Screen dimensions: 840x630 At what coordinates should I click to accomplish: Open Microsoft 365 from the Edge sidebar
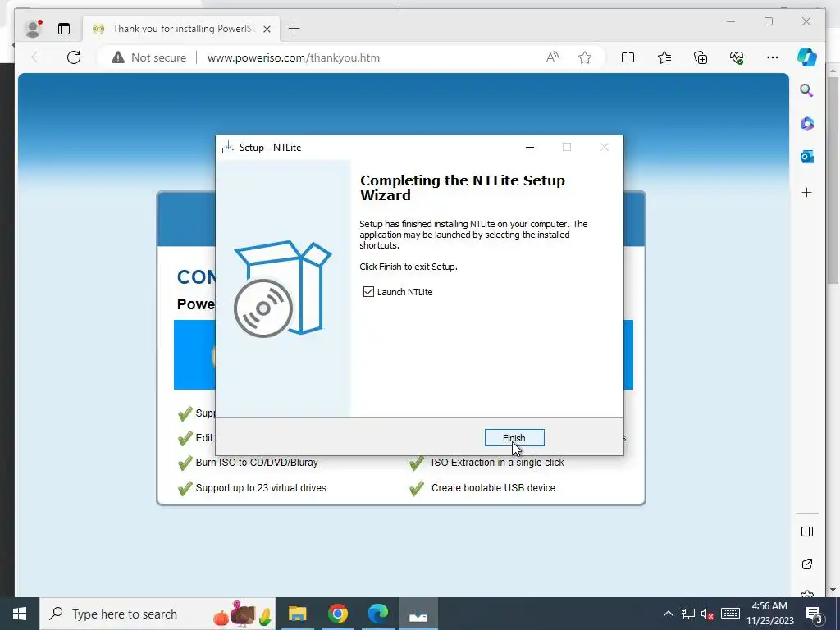[x=807, y=124]
